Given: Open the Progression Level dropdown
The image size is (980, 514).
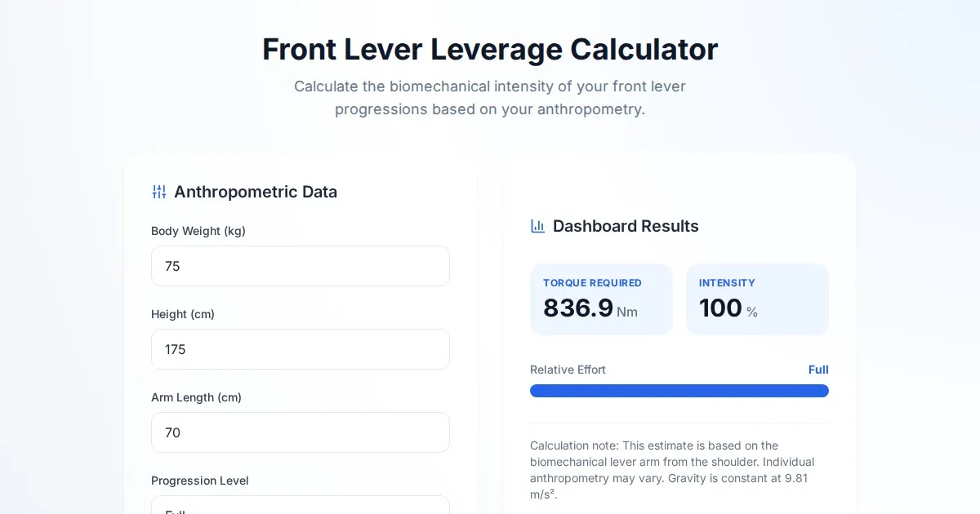Looking at the screenshot, I should pos(300,506).
